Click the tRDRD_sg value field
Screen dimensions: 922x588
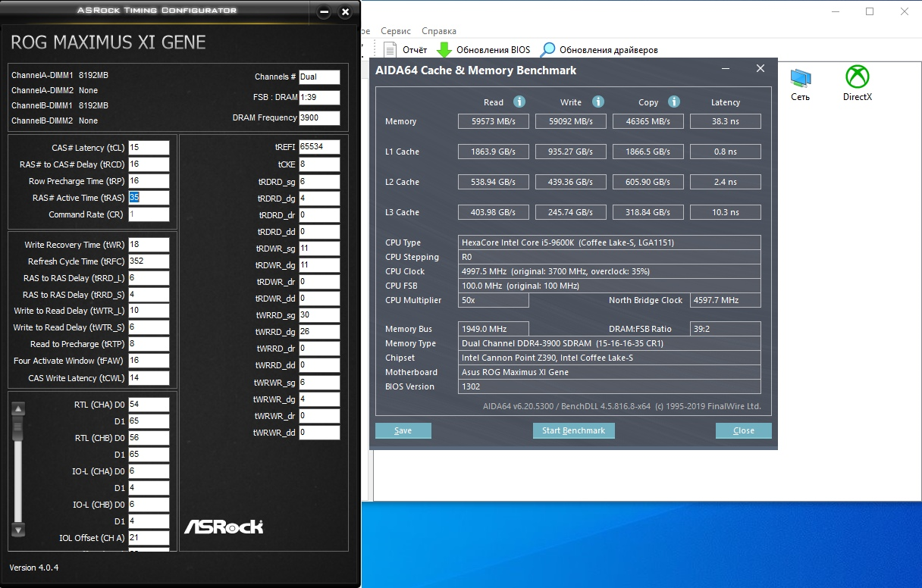[319, 182]
